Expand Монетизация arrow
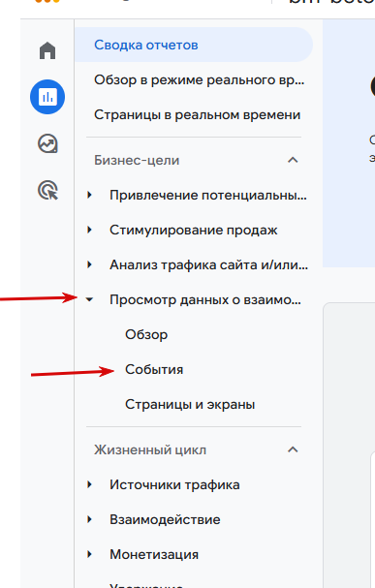375x588 pixels. [89, 554]
